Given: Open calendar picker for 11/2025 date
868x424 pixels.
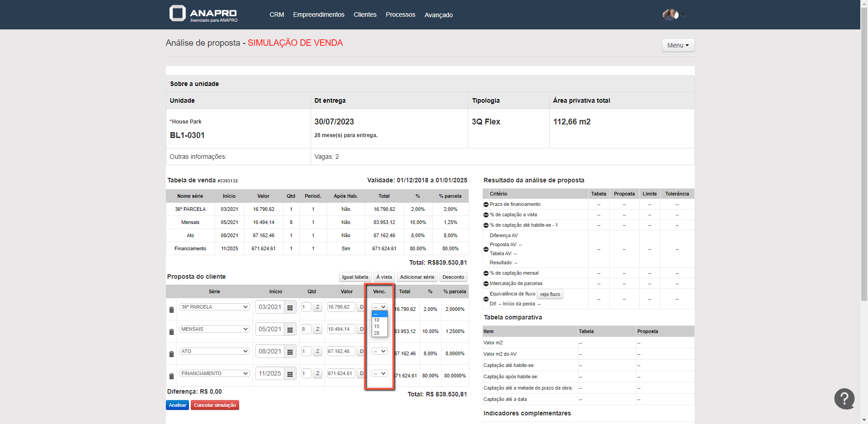Looking at the screenshot, I should (290, 374).
